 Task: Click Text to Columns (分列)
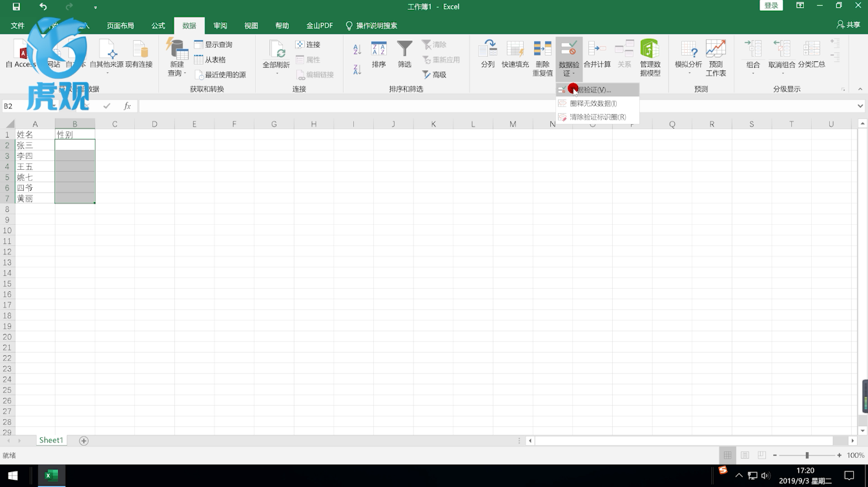point(488,55)
